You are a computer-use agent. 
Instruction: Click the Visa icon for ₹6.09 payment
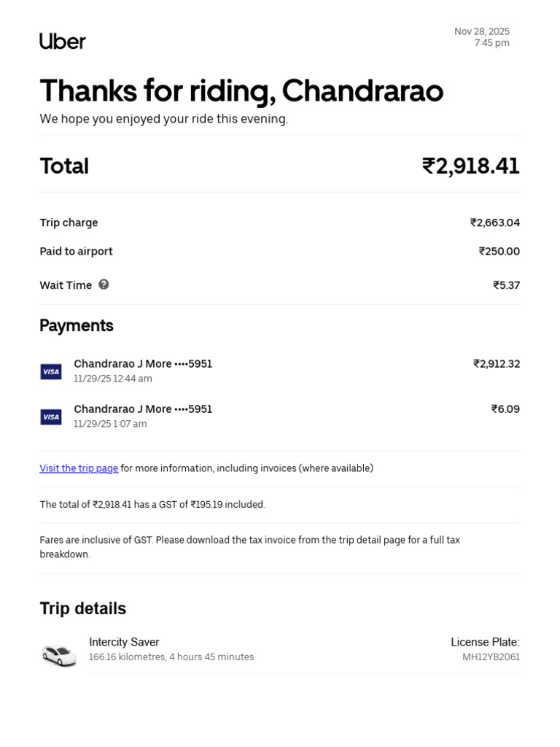pos(51,417)
